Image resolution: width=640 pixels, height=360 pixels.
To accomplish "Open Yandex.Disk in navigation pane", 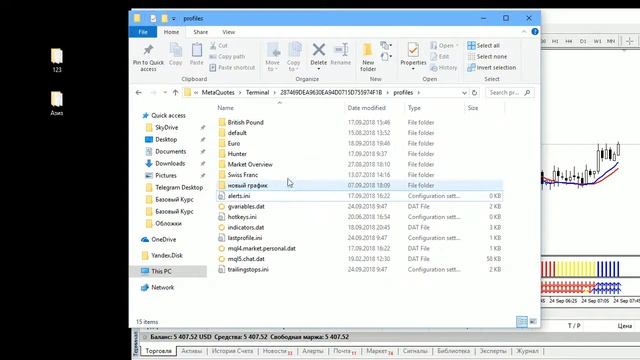I will pos(167,256).
